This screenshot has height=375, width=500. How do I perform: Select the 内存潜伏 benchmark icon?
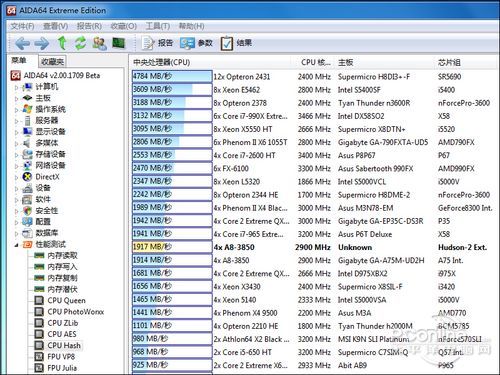click(x=39, y=289)
